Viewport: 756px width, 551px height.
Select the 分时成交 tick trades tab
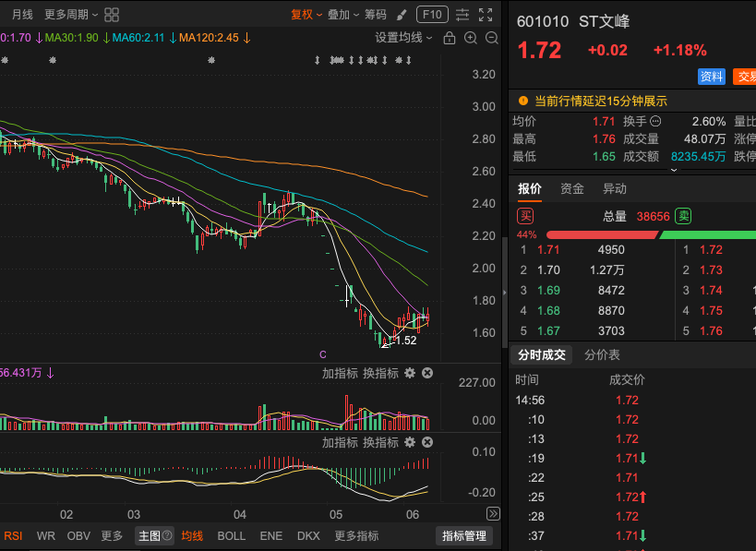[542, 355]
